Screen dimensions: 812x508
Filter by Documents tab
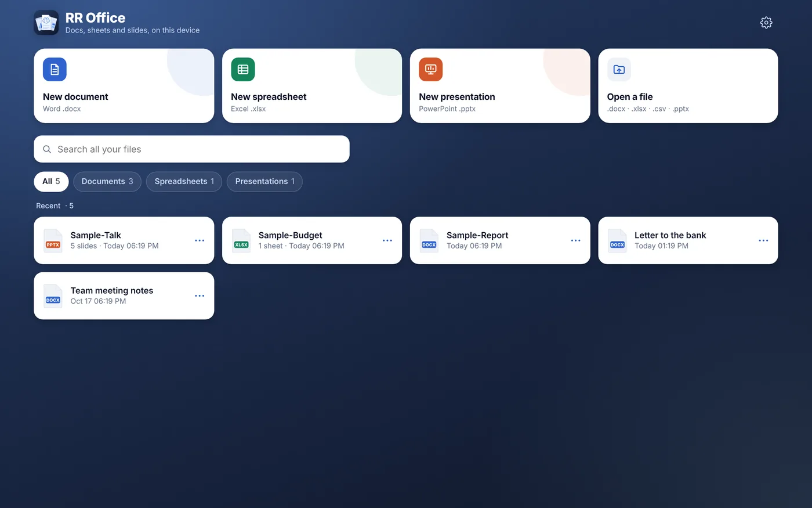[x=107, y=182]
